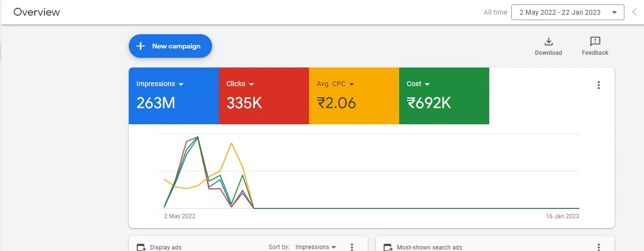Click the 16 Jan 2023 axis label

(x=563, y=216)
